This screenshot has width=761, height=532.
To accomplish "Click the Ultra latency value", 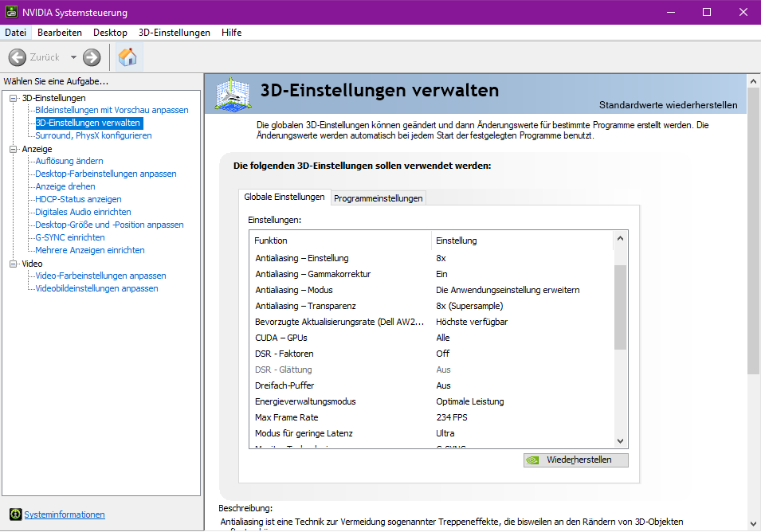I will (445, 433).
